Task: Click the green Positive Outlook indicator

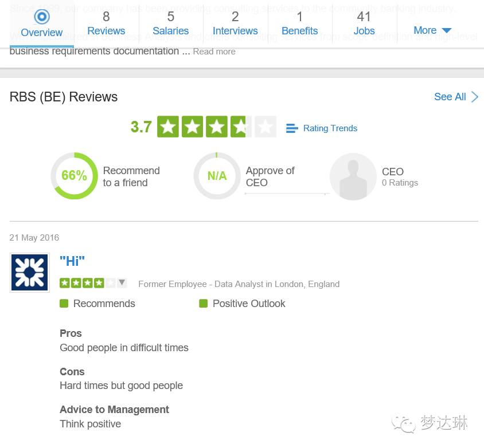Action: pos(204,304)
